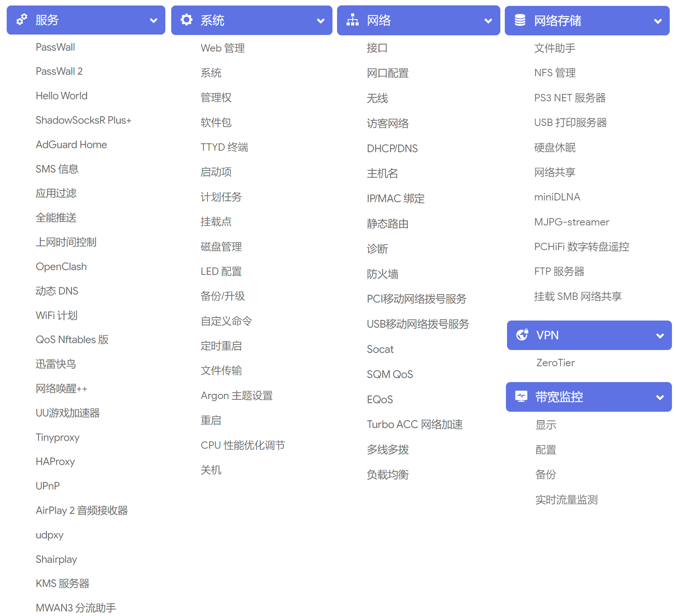
Task: Launch TTYD 终端
Action: pyautogui.click(x=224, y=147)
